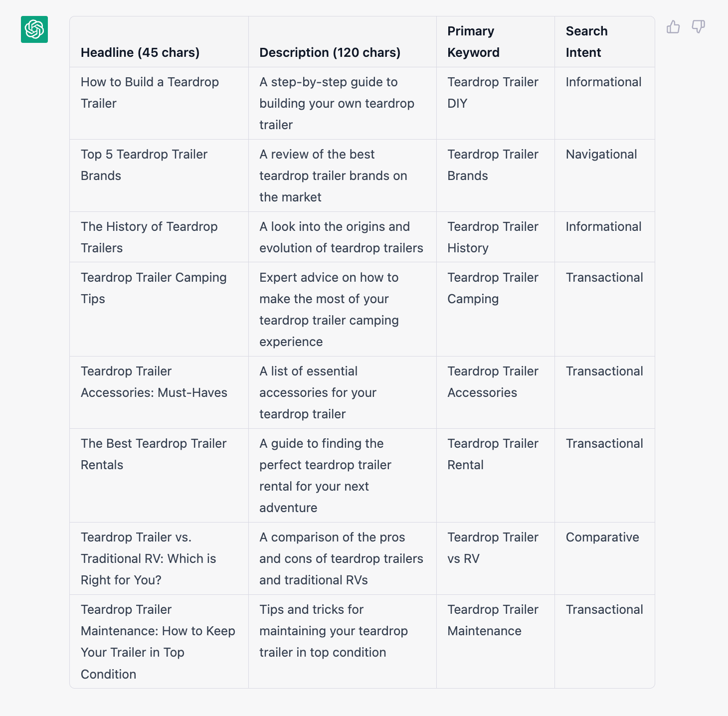728x716 pixels.
Task: Click "The Best Teardrop Trailer Rentals" headline
Action: pyautogui.click(x=154, y=454)
